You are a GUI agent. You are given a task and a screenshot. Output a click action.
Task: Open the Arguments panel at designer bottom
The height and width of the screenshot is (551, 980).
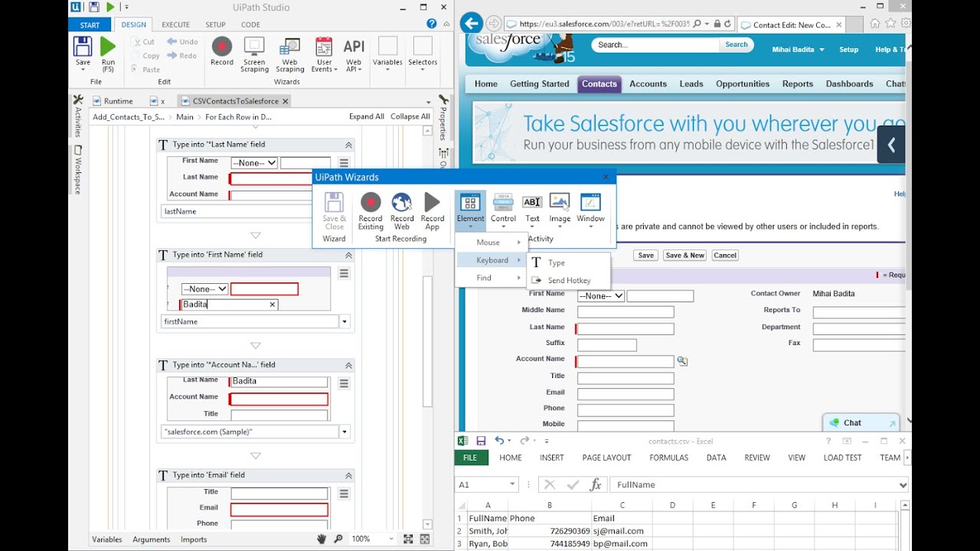(152, 540)
